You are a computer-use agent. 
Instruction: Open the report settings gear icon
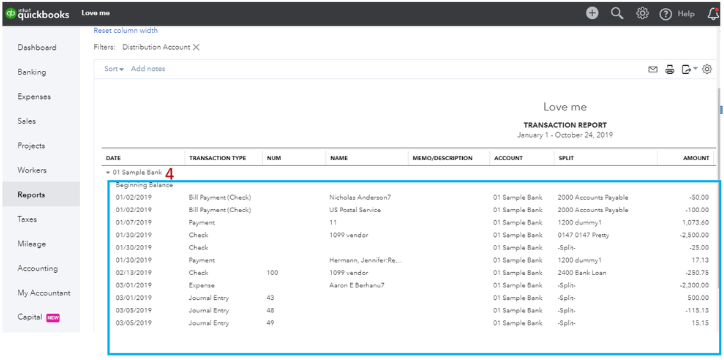[x=707, y=69]
